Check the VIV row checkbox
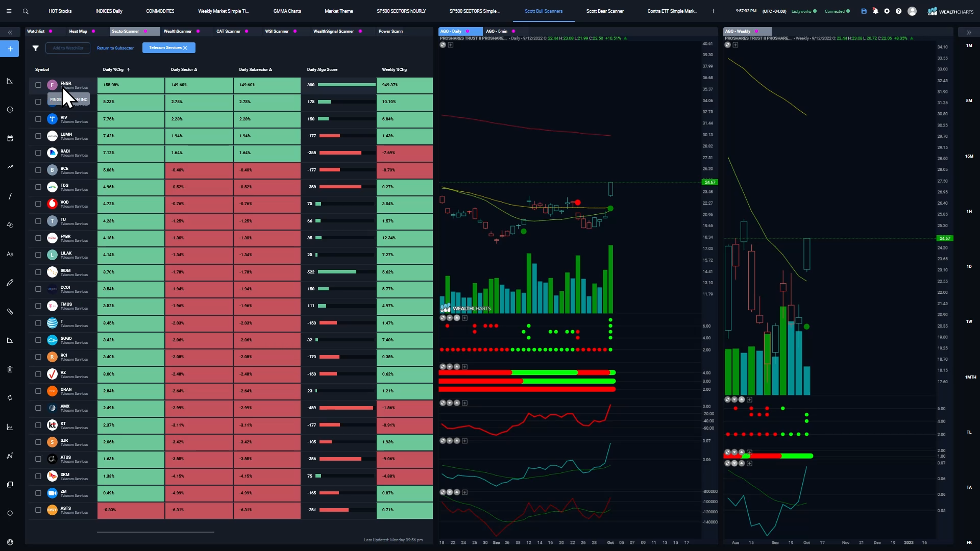Viewport: 980px width, 551px height. pos(38,119)
